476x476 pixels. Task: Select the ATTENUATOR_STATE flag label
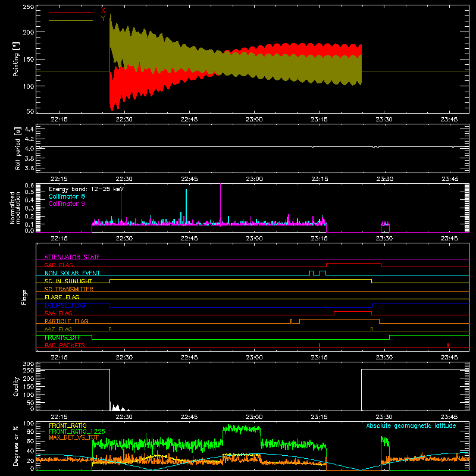point(72,257)
